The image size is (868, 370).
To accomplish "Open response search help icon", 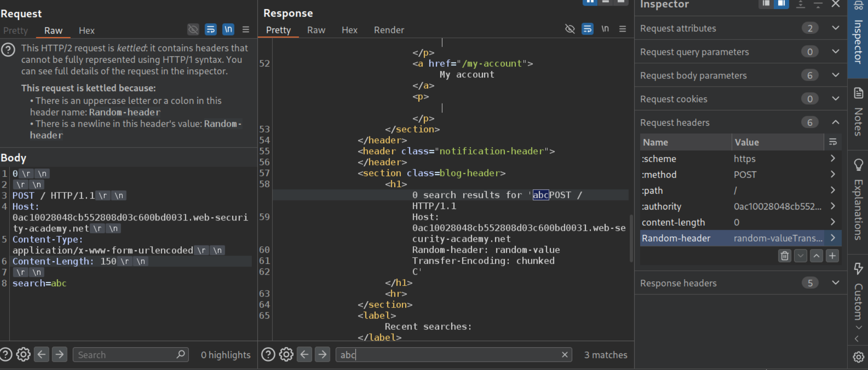I will [268, 354].
